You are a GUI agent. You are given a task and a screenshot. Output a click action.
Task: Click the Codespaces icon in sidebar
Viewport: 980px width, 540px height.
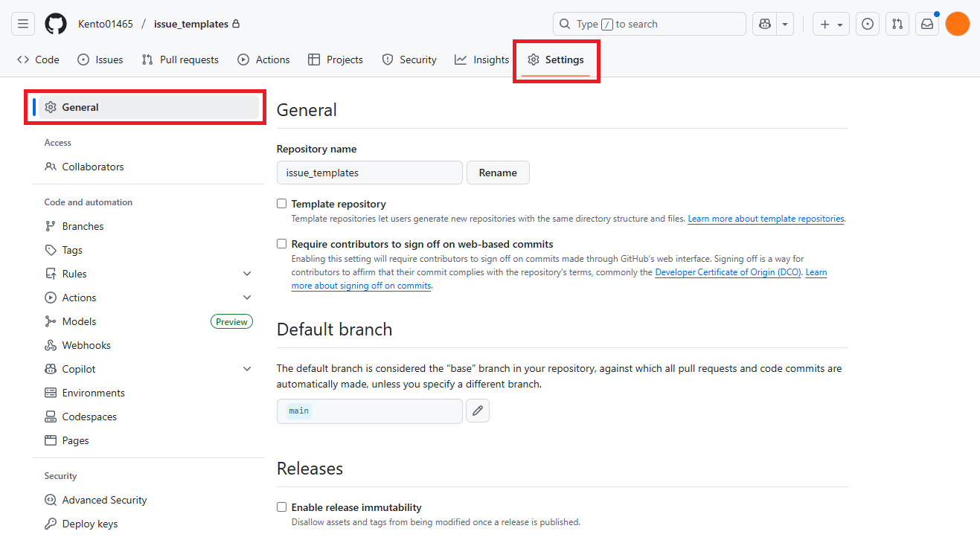tap(51, 417)
